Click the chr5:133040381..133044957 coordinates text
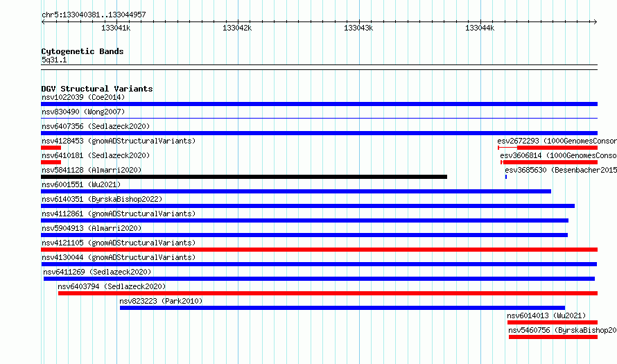 (94, 15)
